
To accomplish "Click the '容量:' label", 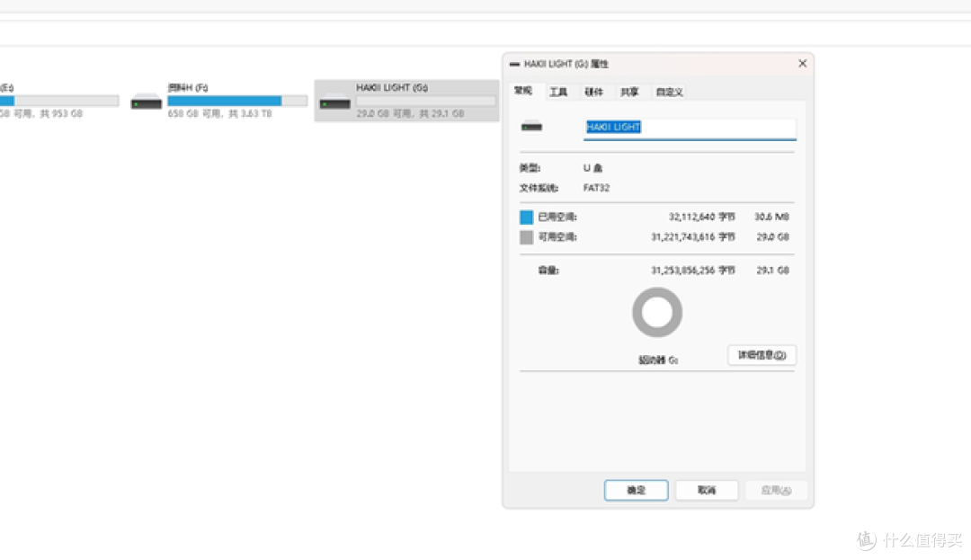I will [548, 270].
